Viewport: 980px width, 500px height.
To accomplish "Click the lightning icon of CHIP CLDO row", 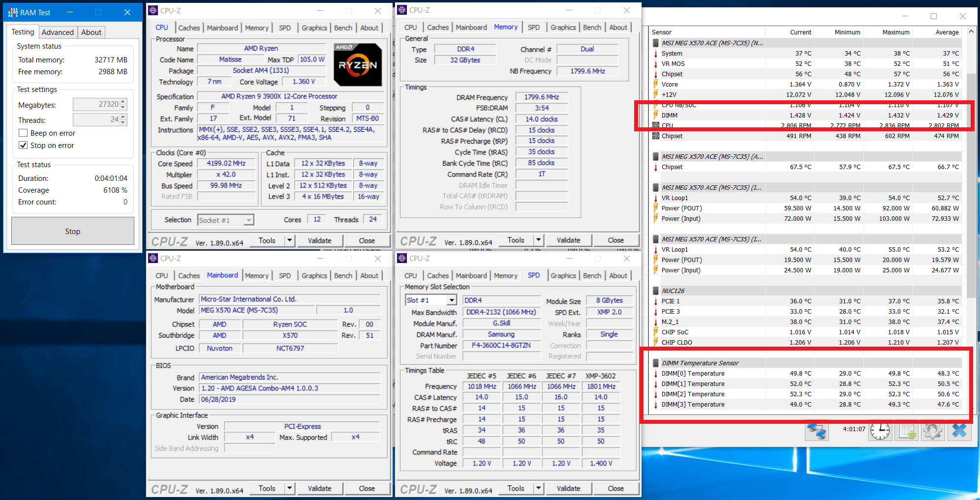I will click(x=655, y=342).
